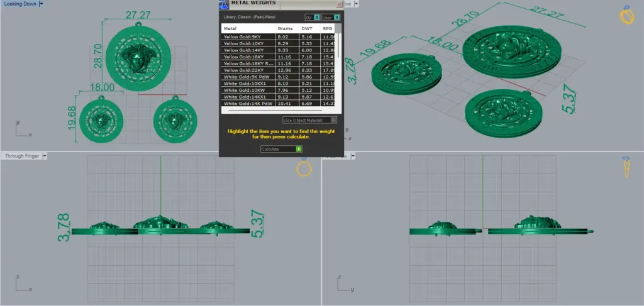Close the Metal Weights dialog
Viewport: 644px width, 306px height.
point(339,4)
